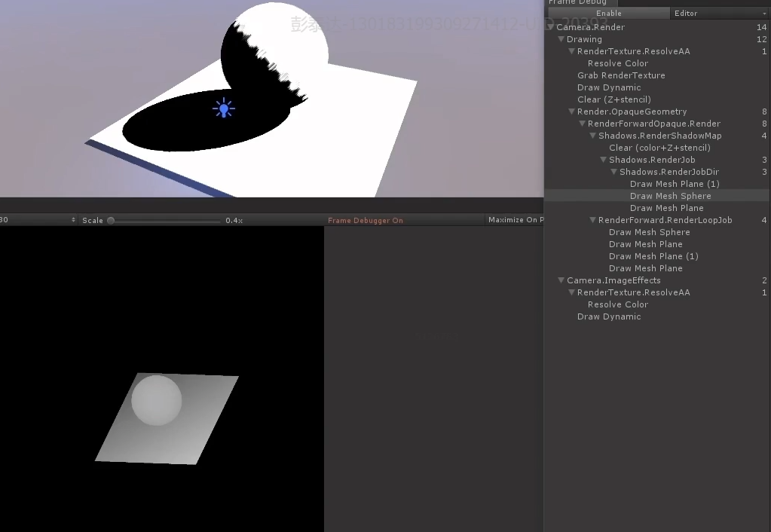
Task: Click the blue light gizmo icon in scene
Action: point(224,109)
